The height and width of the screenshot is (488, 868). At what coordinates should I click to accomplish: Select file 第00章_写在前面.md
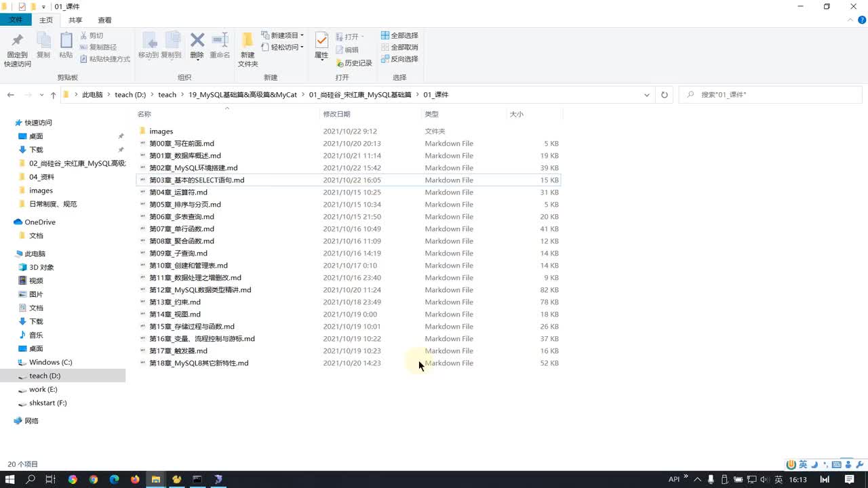click(x=349, y=144)
